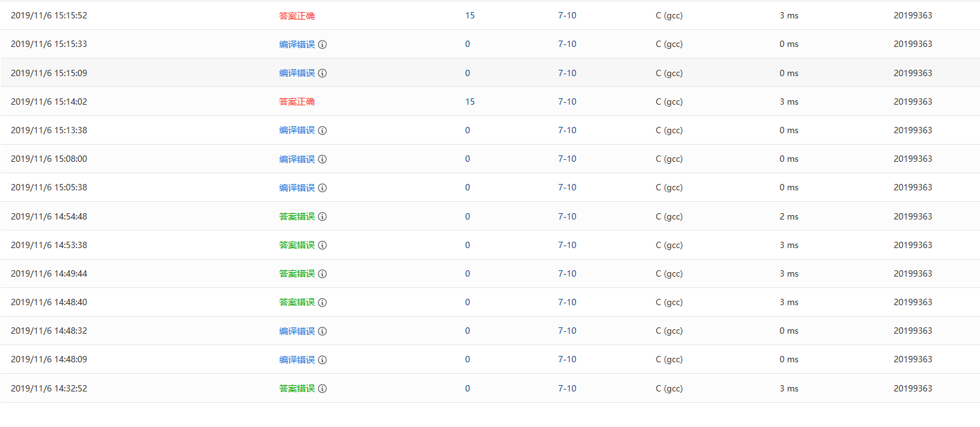Screen dimensions: 980x427
Task: Select timestamp 2019/11/6 15:15:33
Action: [x=49, y=44]
